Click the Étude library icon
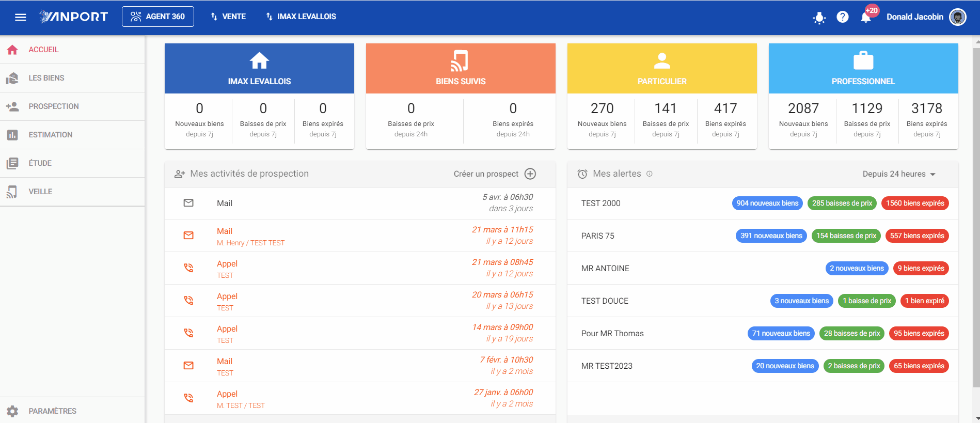The image size is (980, 423). 12,163
